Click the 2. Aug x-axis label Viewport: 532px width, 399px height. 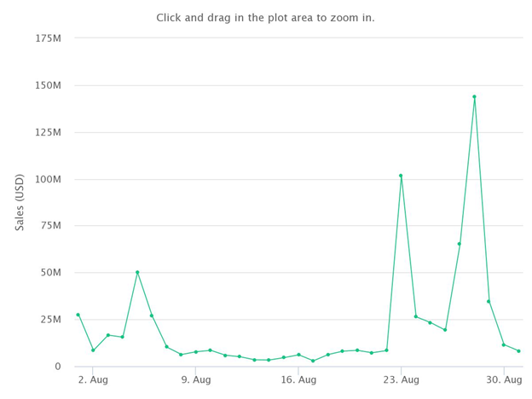[x=93, y=379]
